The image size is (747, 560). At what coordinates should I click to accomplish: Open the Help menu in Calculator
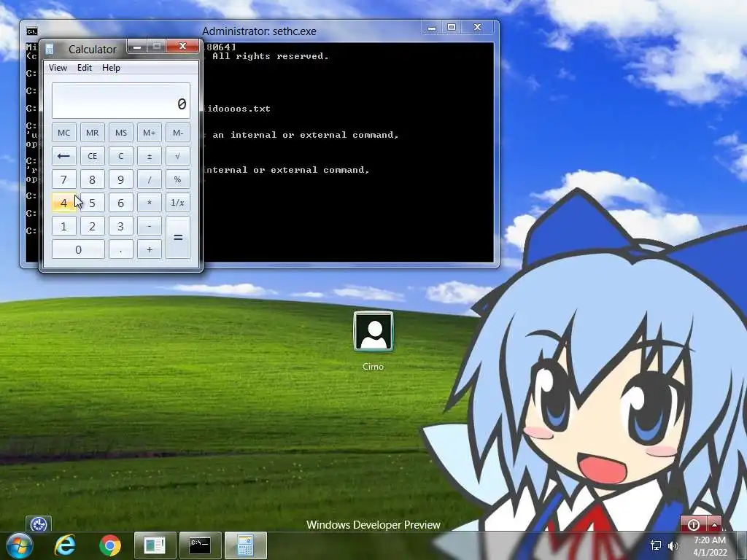(111, 68)
